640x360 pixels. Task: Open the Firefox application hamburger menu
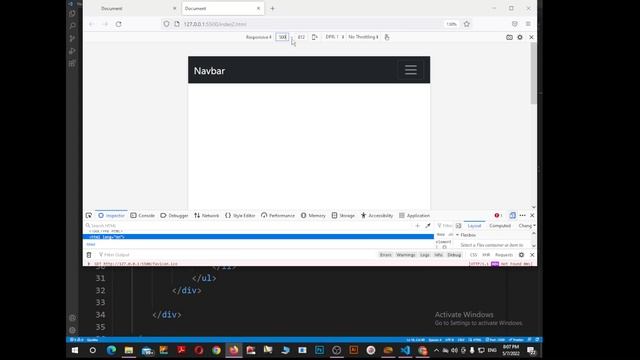tap(528, 24)
